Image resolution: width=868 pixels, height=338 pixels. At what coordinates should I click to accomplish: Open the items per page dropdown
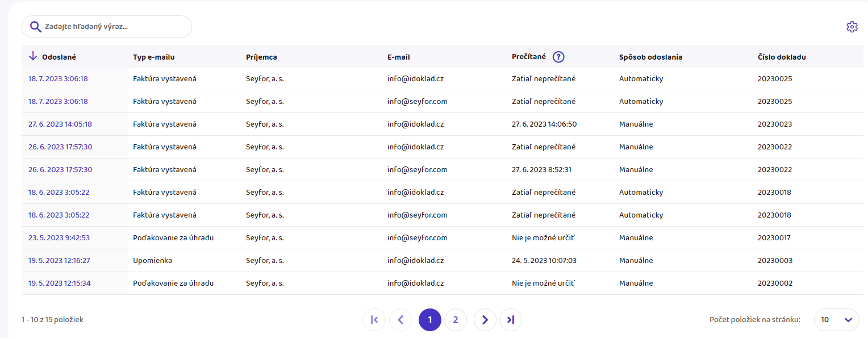click(836, 320)
